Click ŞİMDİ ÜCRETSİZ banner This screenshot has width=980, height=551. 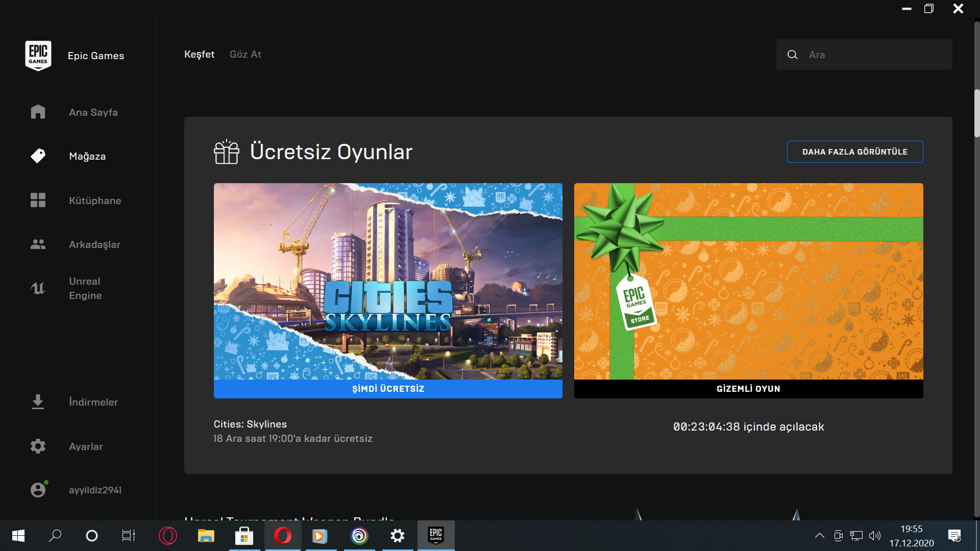(388, 389)
